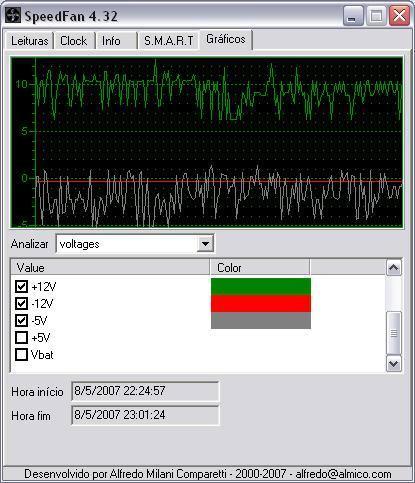Click the red -12V color swatch
Screen dimensions: 415x483
[x=261, y=303]
